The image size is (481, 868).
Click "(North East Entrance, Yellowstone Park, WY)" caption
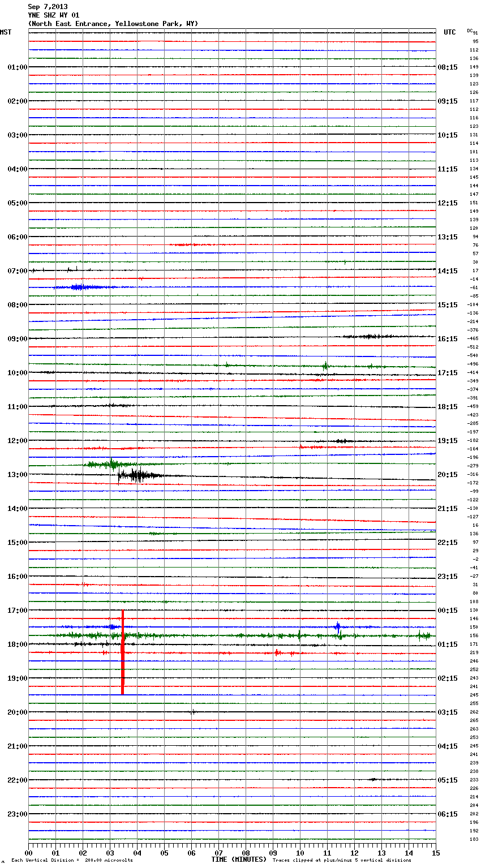113,24
